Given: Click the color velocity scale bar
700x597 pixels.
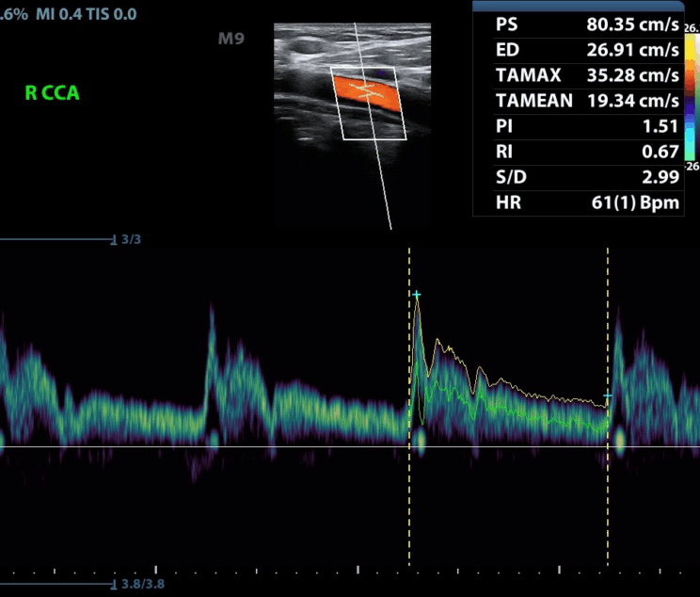Looking at the screenshot, I should click(691, 97).
